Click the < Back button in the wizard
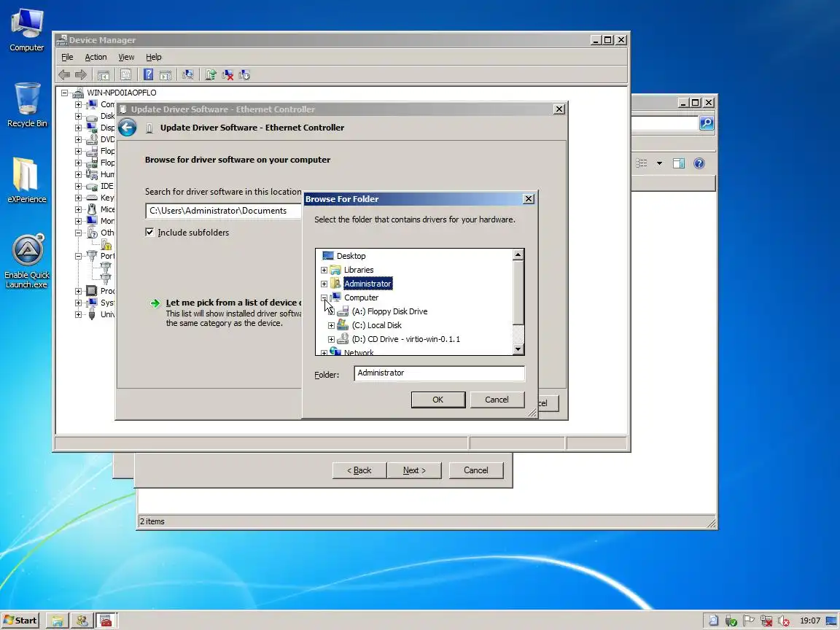 359,470
